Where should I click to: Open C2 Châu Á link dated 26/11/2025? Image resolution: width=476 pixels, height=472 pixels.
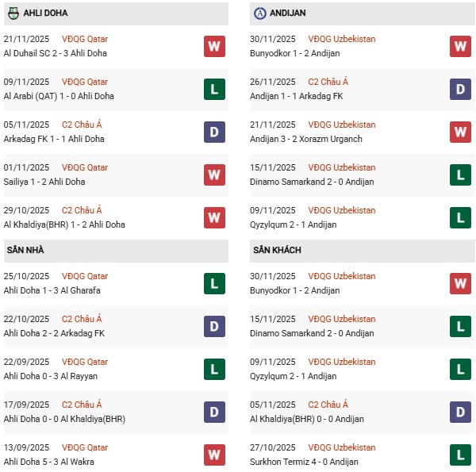coord(326,82)
